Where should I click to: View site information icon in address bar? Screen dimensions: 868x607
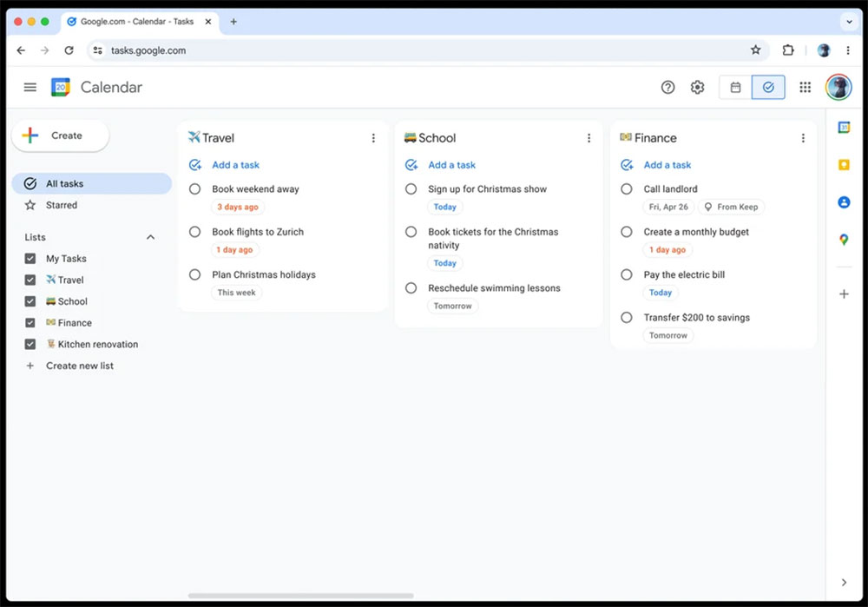(98, 50)
